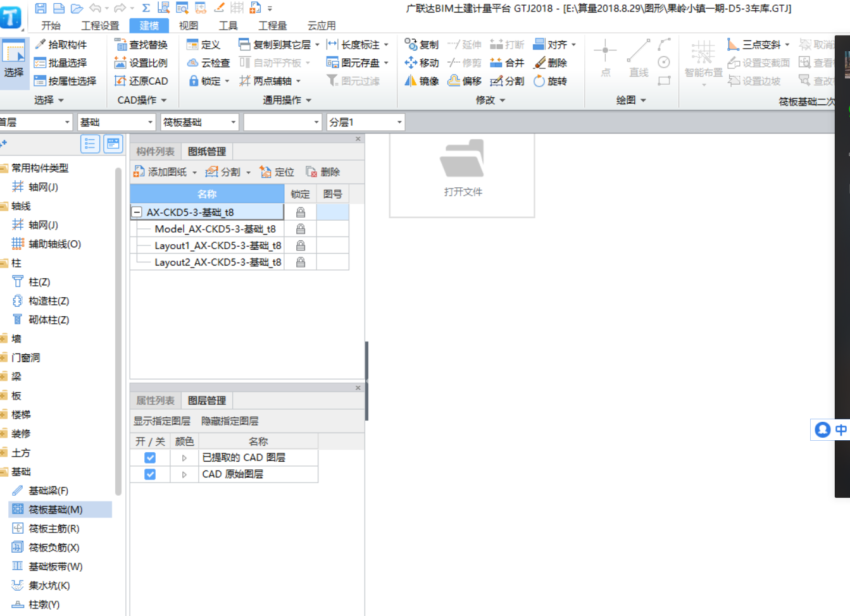This screenshot has height=616, width=850.
Task: Toggle lock for Model_AX-CKD5-3-基础_t8 row
Action: 301,229
